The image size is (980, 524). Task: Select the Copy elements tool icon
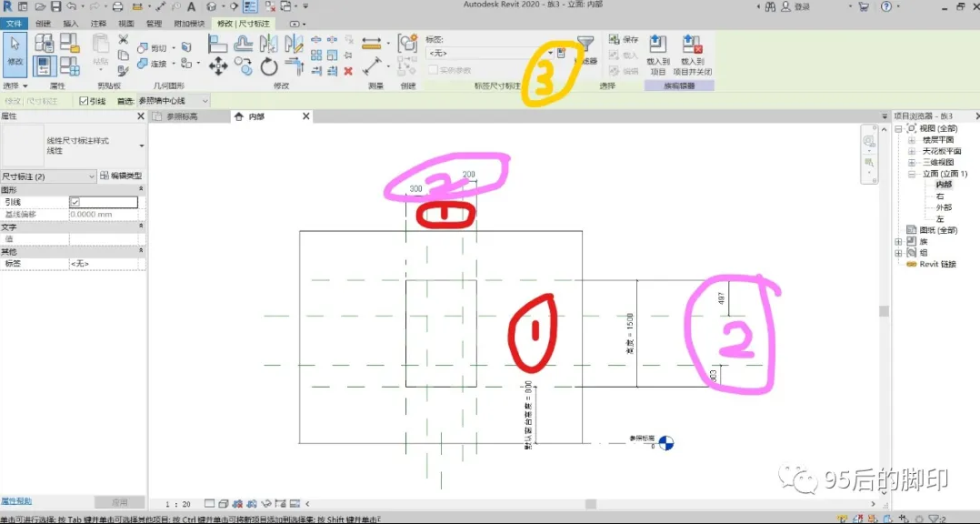coord(243,65)
